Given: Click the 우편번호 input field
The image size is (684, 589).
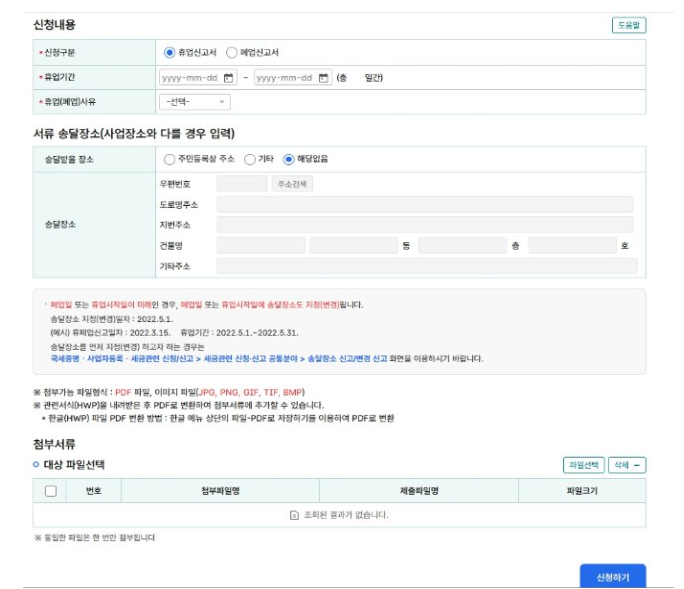Looking at the screenshot, I should (x=242, y=184).
